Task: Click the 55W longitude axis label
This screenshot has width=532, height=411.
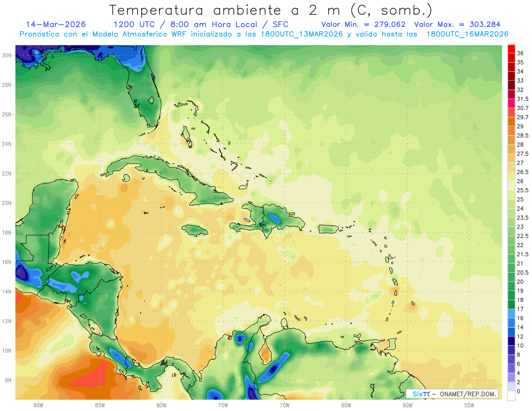Action: (x=469, y=405)
